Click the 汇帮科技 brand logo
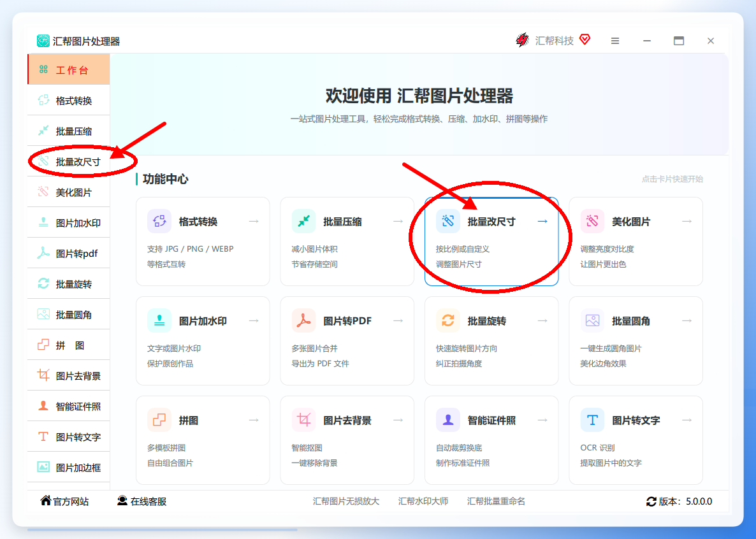 pyautogui.click(x=522, y=41)
